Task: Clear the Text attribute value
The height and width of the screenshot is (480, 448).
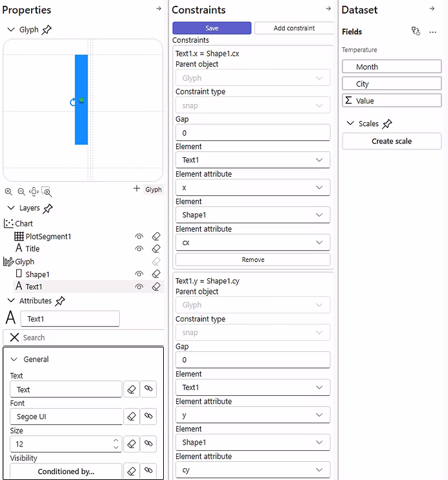Action: pos(131,389)
